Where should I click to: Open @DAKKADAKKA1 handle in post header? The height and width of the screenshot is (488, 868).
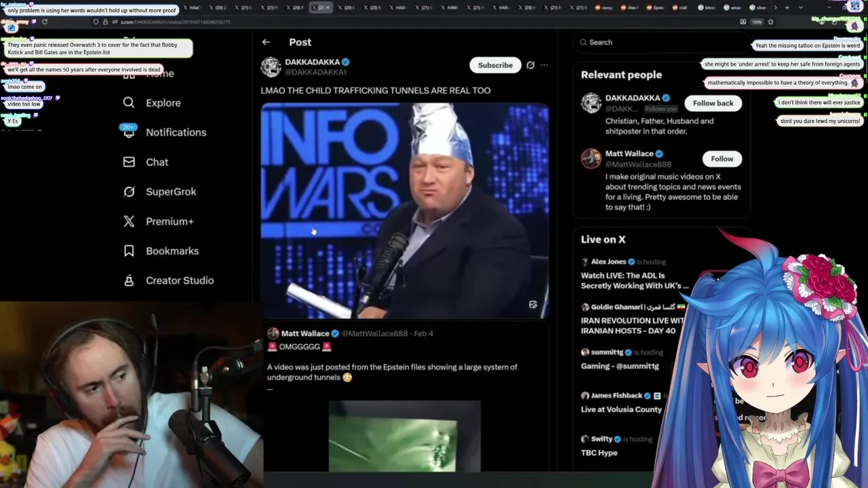tap(315, 72)
